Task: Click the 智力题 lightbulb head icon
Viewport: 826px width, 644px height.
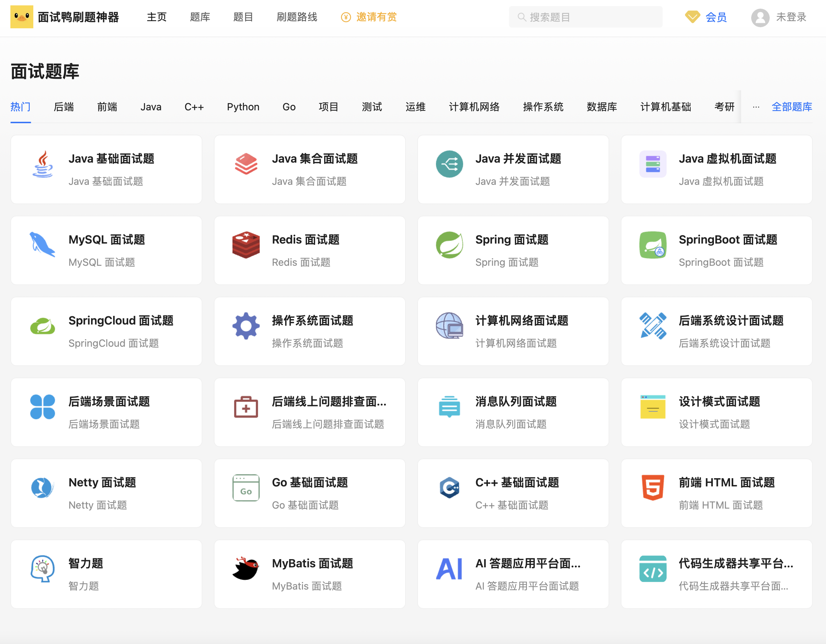Action: (43, 569)
